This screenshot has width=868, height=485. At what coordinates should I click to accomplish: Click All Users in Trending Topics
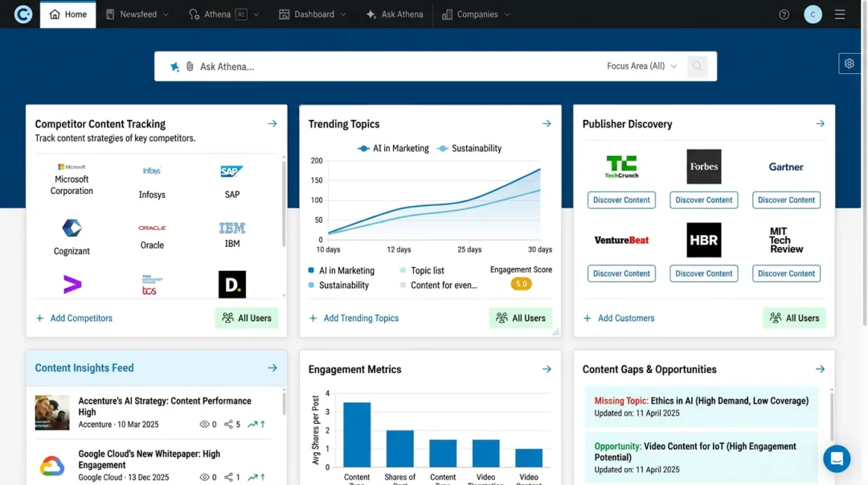[x=520, y=319]
